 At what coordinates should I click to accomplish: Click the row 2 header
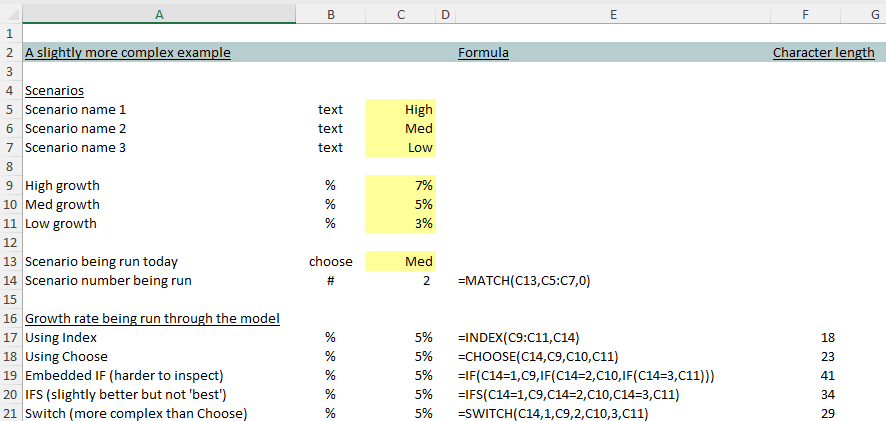10,52
